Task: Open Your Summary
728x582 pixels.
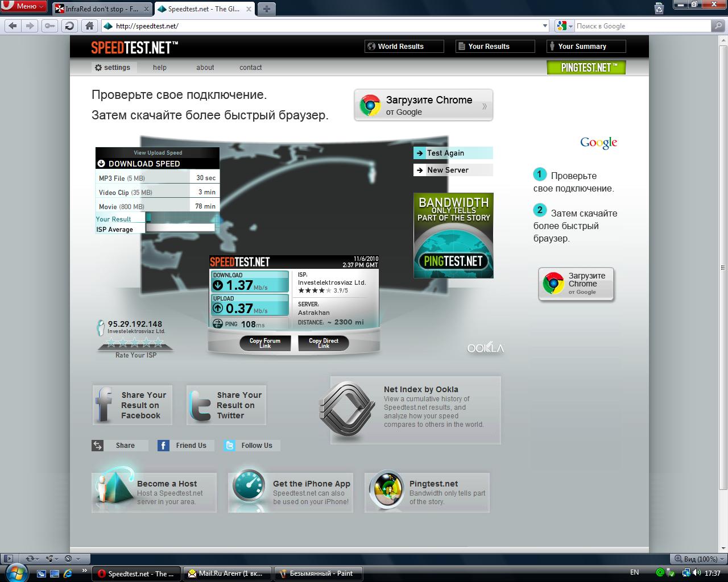Action: pos(586,46)
